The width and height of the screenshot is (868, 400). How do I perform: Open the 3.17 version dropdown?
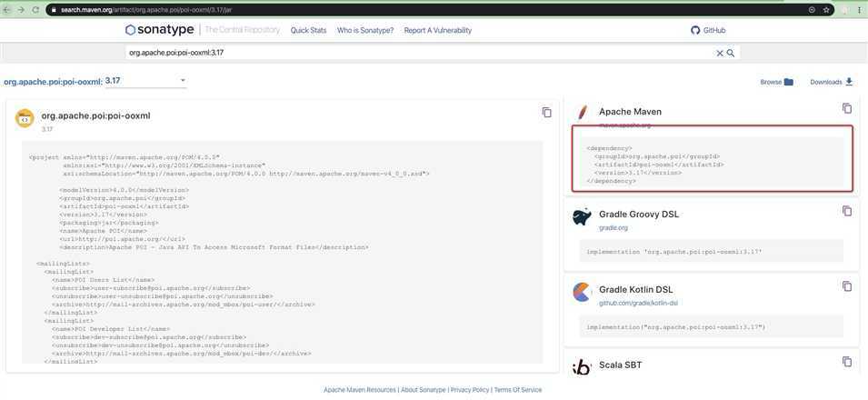[145, 81]
